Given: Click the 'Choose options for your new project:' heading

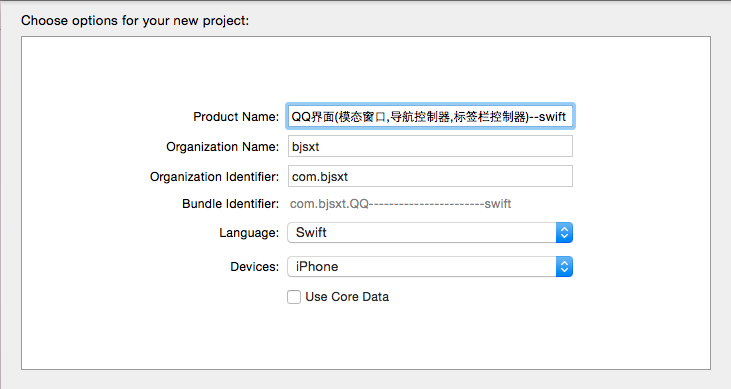Looking at the screenshot, I should (135, 21).
